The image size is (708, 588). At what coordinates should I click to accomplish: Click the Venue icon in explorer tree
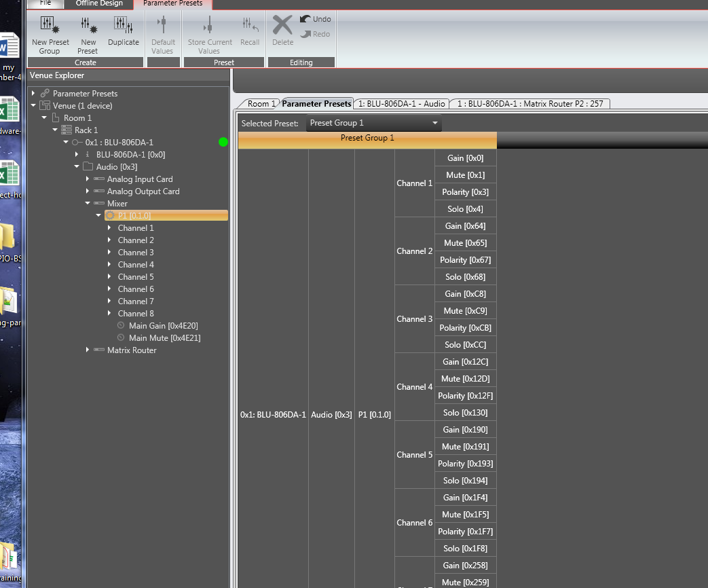point(45,105)
